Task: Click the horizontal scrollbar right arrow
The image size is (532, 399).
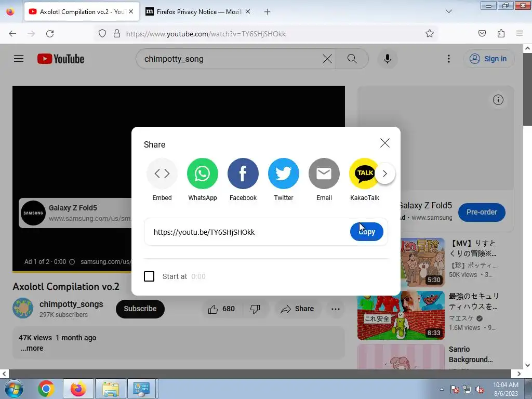Action: tap(519, 374)
